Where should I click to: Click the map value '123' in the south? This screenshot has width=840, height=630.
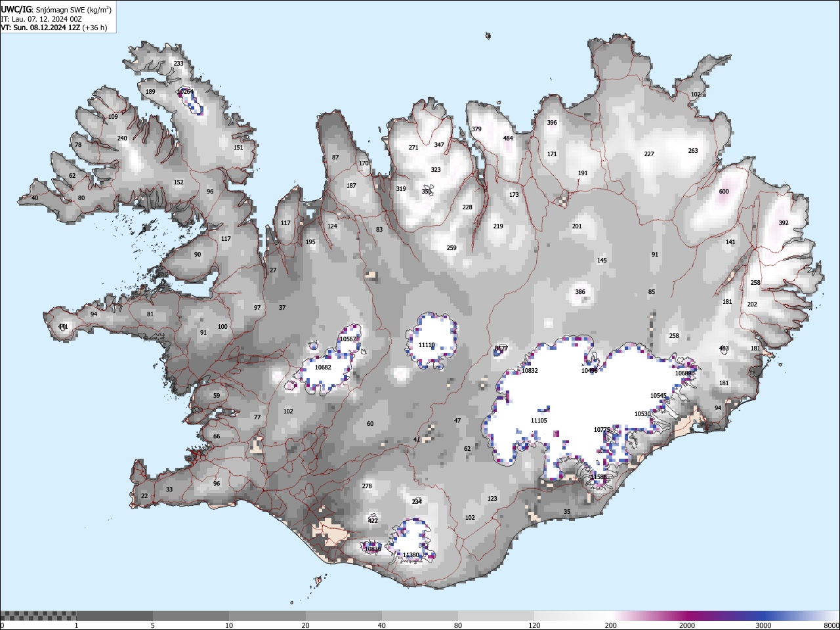[x=492, y=499]
